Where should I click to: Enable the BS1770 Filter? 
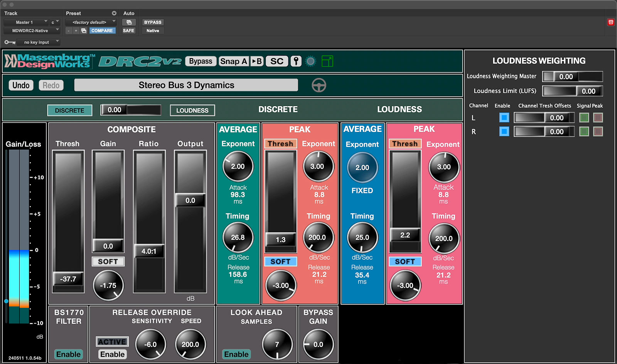(68, 354)
